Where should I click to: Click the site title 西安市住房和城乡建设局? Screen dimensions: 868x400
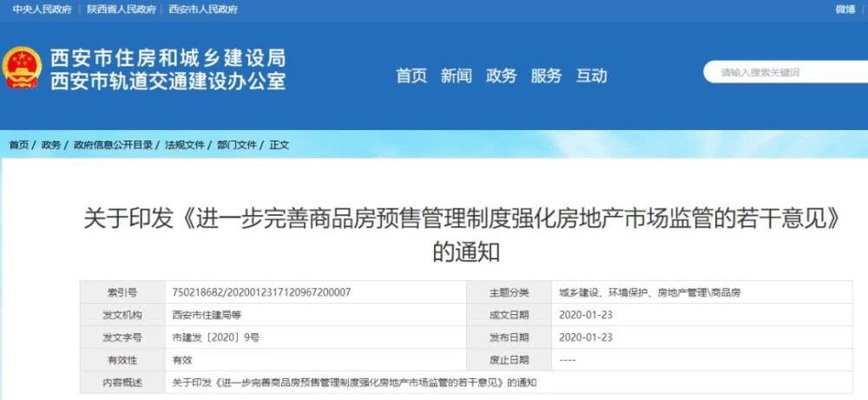pyautogui.click(x=168, y=57)
